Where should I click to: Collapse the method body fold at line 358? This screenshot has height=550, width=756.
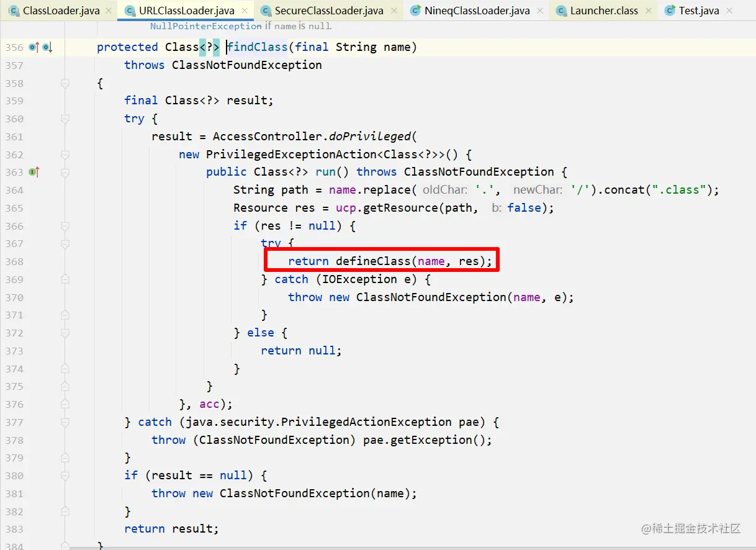(x=65, y=83)
